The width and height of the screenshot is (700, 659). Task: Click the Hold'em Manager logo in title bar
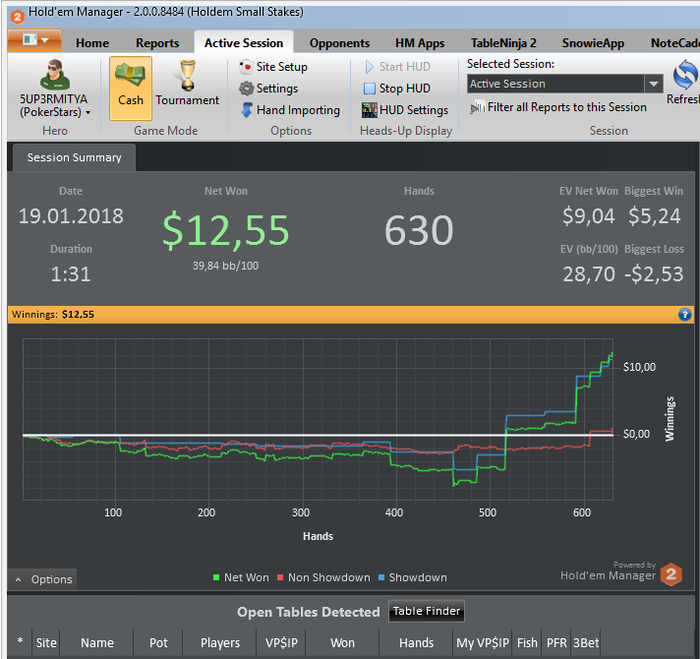[x=17, y=17]
